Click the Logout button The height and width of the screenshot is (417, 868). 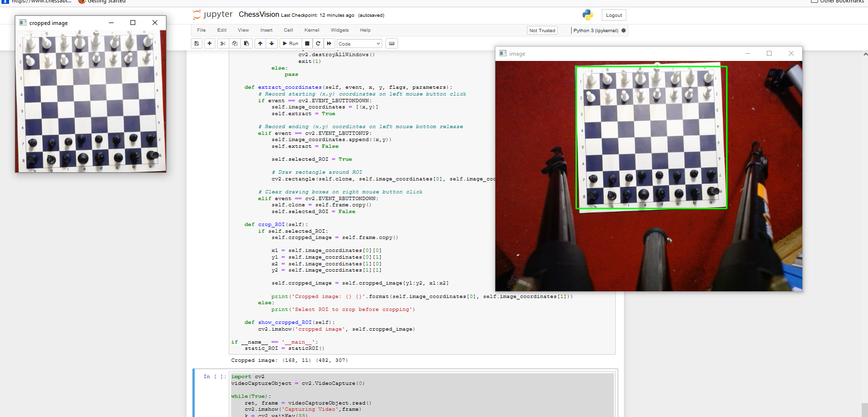pyautogui.click(x=614, y=15)
